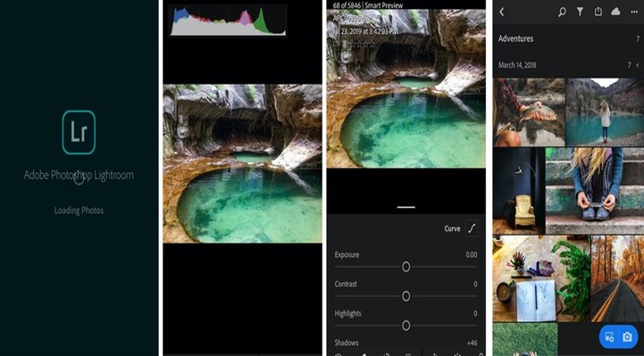This screenshot has height=356, width=644.
Task: Open the tying shoes on steps thumbnail
Action: [595, 191]
